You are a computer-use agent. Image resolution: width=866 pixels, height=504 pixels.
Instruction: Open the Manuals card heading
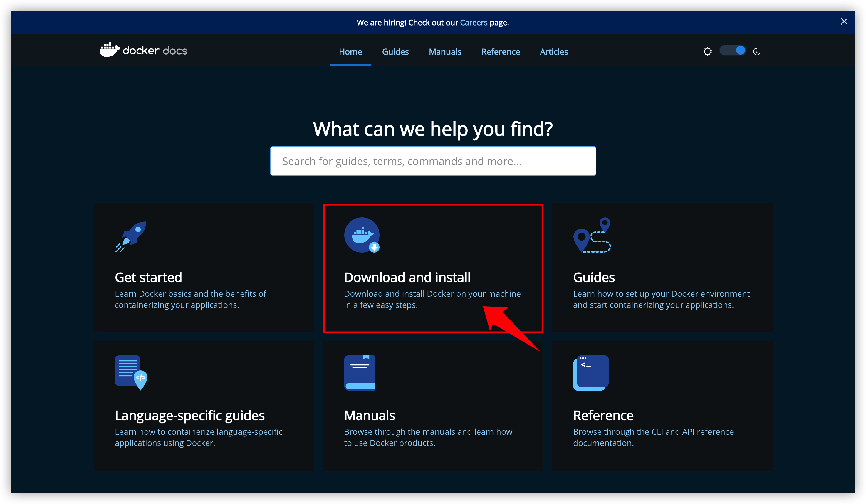(x=370, y=415)
